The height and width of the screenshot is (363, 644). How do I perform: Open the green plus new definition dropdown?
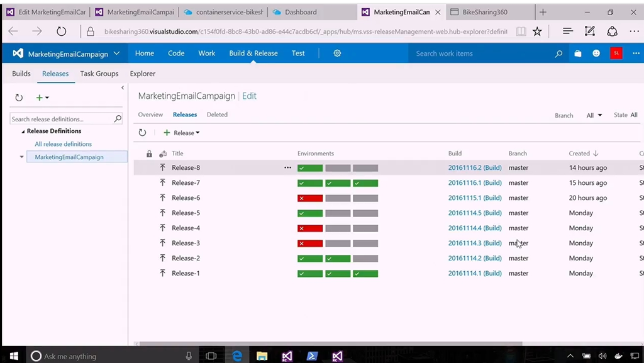(x=42, y=98)
